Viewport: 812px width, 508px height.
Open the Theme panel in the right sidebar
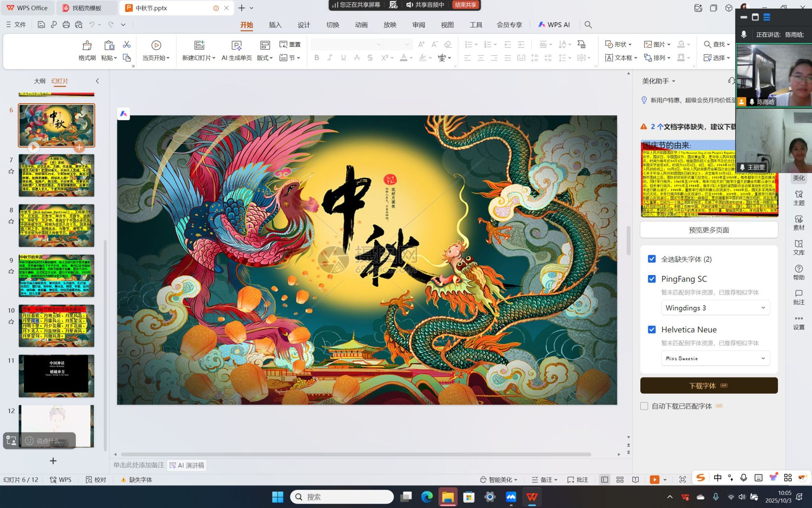click(799, 198)
